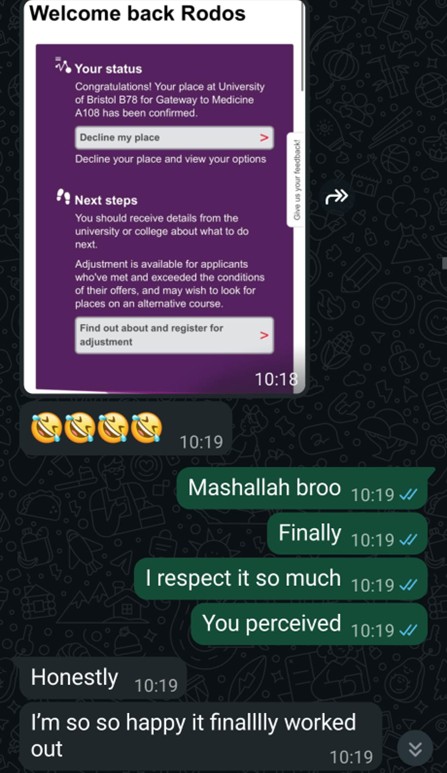Tap the 'Finally' sent message
The image size is (447, 773).
[x=347, y=533]
